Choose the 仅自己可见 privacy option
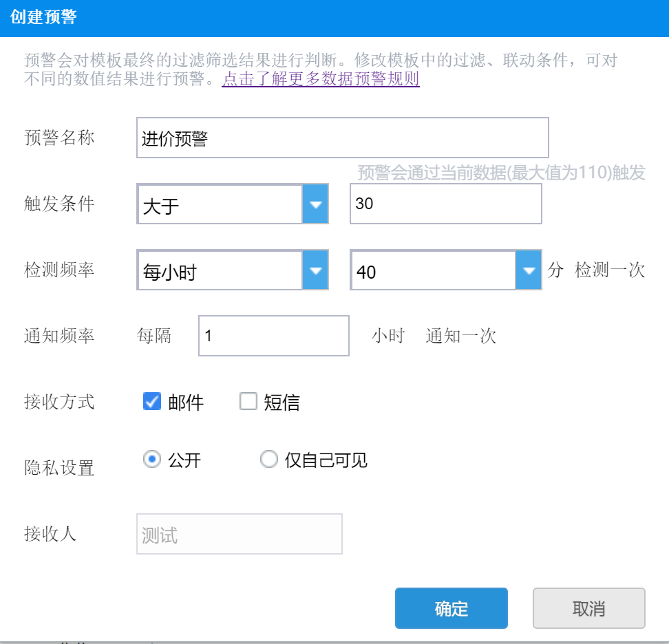Viewport: 669px width, 644px height. click(269, 459)
